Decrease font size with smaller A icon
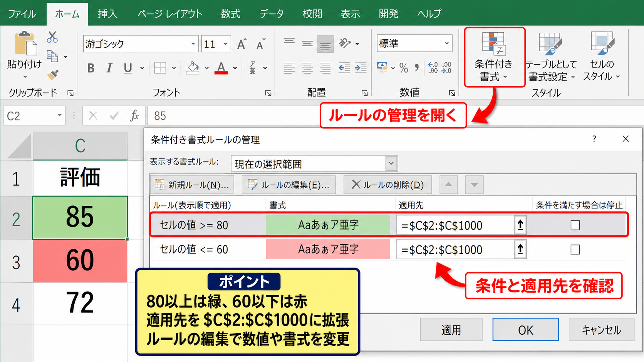The width and height of the screenshot is (644, 362). (x=261, y=44)
